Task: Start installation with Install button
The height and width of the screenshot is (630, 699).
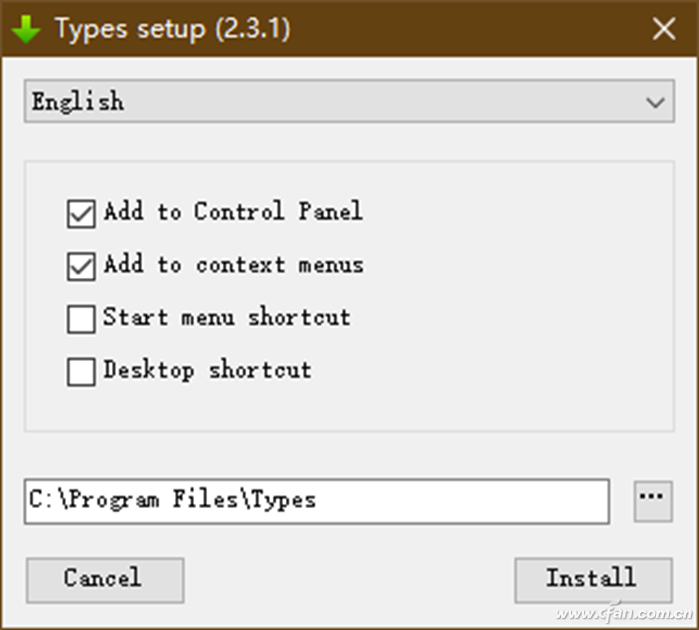Action: point(593,580)
